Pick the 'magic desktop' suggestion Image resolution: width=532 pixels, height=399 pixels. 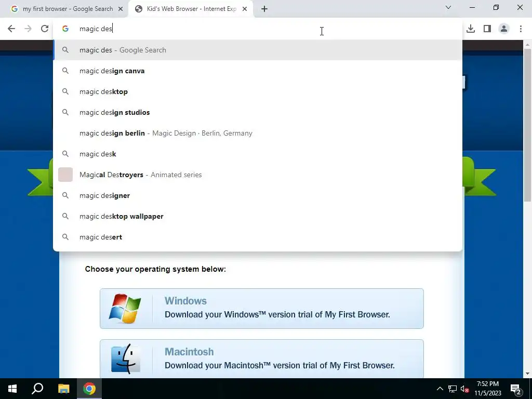tap(258, 91)
